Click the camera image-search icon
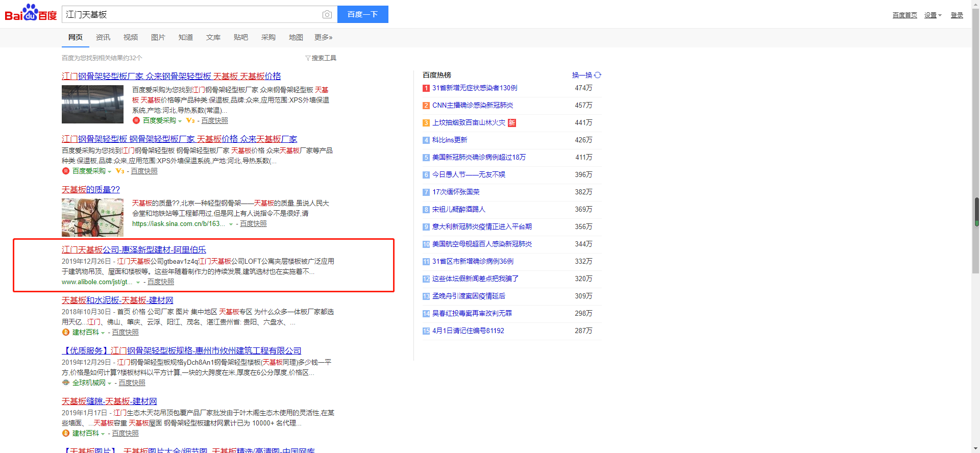Screen dimensions: 980x453 tap(327, 14)
